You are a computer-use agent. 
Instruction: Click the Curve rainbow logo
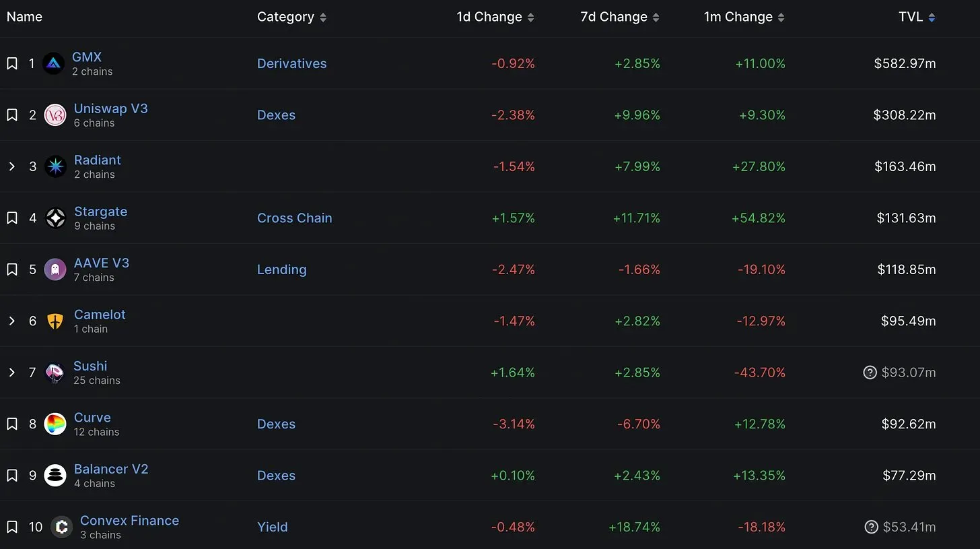pyautogui.click(x=55, y=424)
